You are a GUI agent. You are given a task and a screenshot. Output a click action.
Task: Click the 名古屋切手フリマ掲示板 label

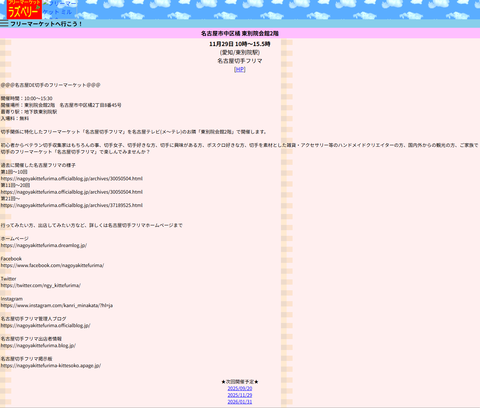click(26, 359)
